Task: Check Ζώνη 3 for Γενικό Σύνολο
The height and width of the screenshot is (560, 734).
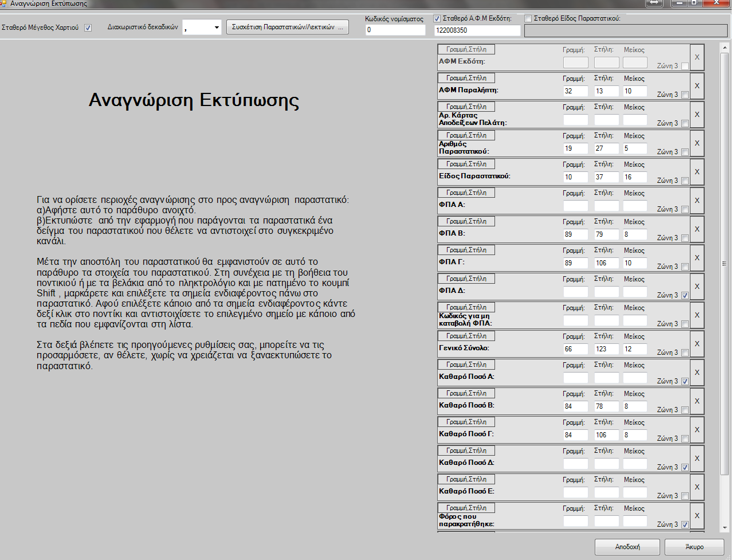Action: (685, 353)
